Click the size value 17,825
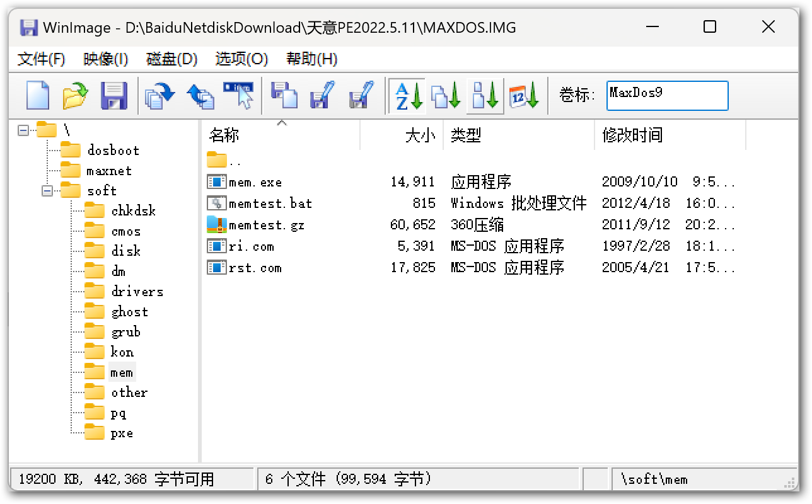Screen dimensions: 812x504 tap(413, 268)
